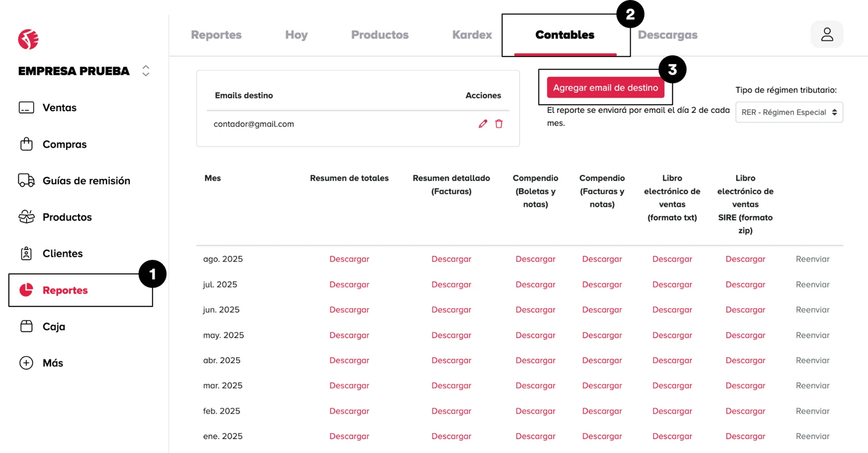This screenshot has height=453, width=868.
Task: Expand the Más plus icon
Action: click(27, 362)
